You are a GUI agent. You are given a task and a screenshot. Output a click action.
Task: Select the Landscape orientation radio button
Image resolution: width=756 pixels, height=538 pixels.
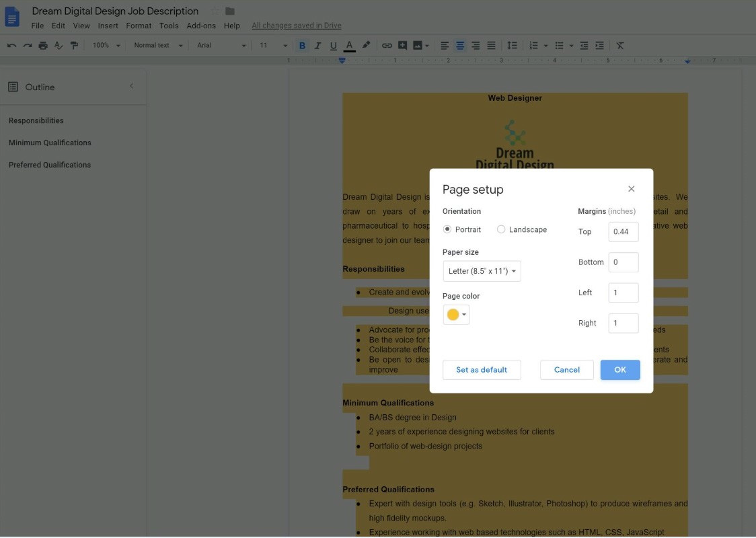click(501, 229)
